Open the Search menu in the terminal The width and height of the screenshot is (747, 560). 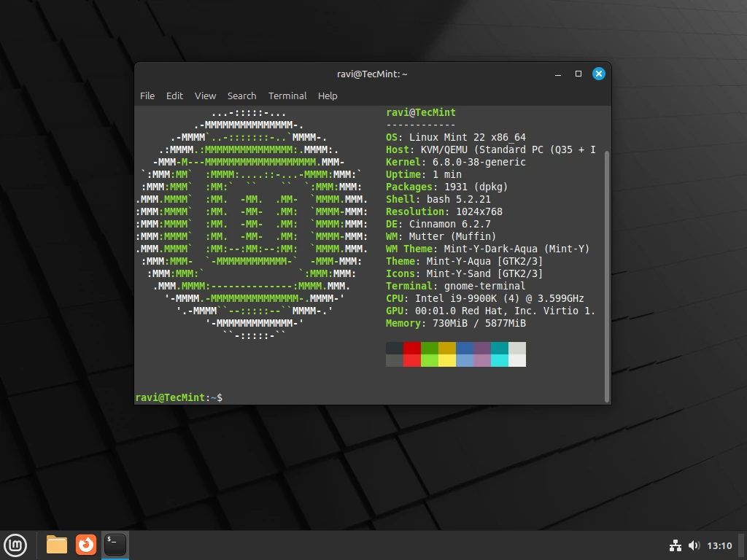(241, 96)
